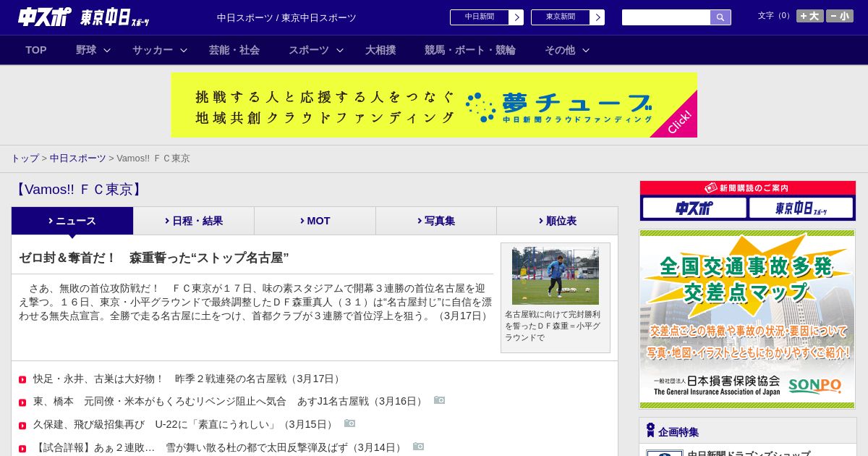Click the 中日スポーツ breadcrumb link
Image resolution: width=868 pixels, height=456 pixels.
78,158
